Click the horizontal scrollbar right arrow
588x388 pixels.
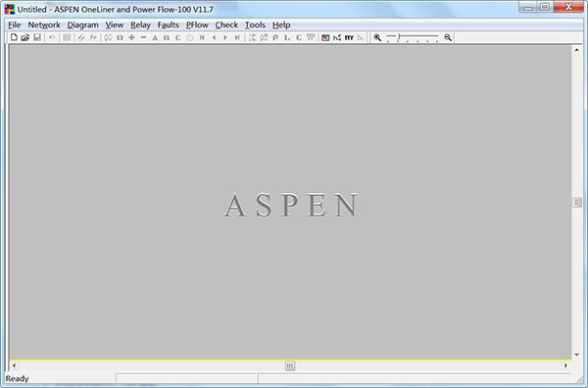[x=565, y=365]
